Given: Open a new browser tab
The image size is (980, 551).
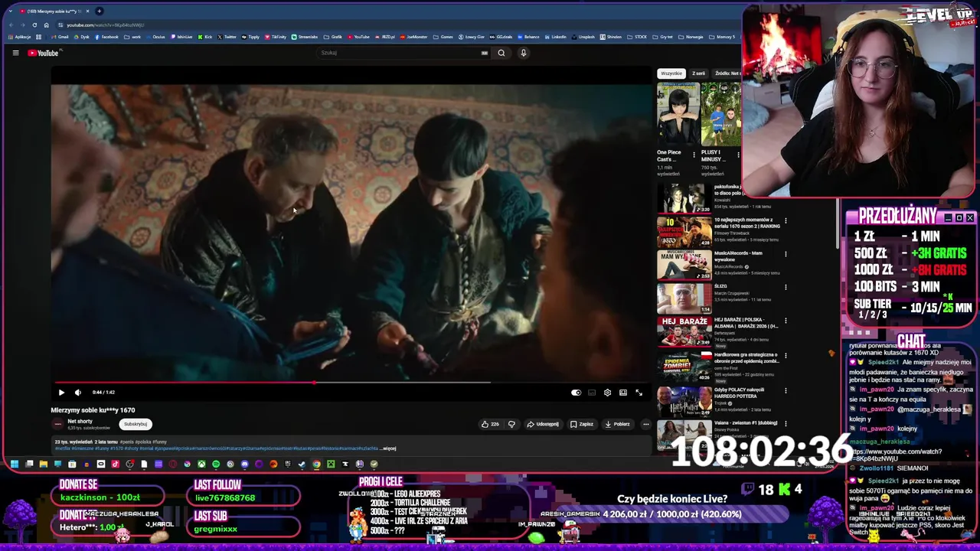Looking at the screenshot, I should tap(99, 11).
